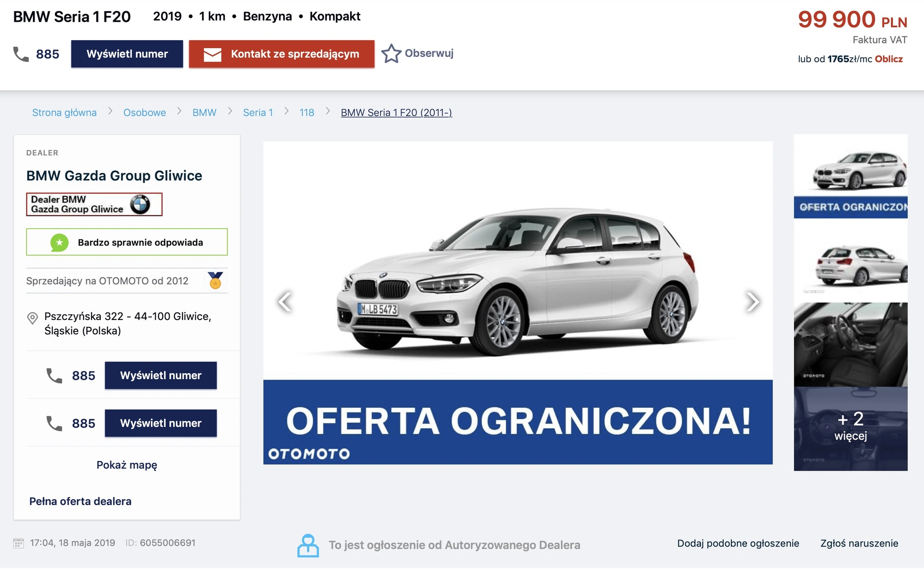Open Kontakt ze sprzedającym form

point(282,54)
